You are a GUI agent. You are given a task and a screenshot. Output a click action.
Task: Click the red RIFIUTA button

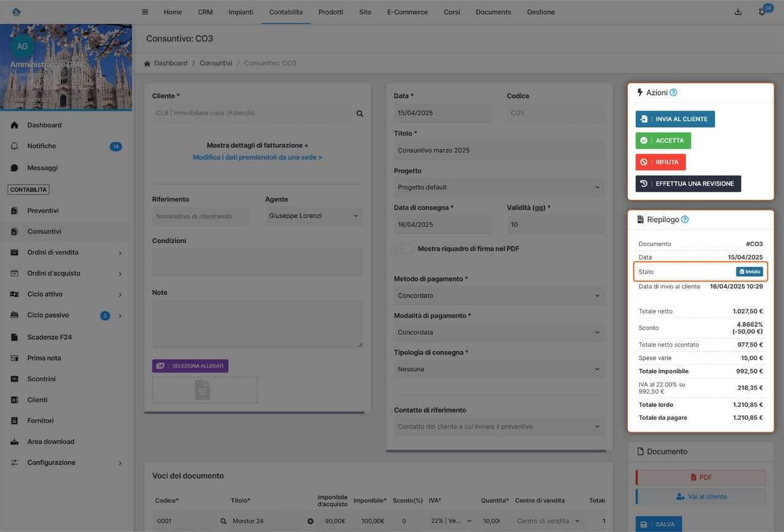tap(661, 162)
